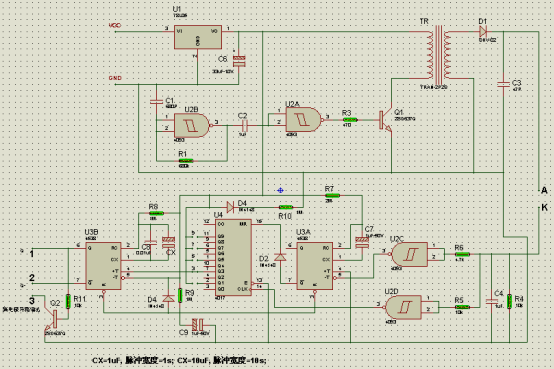Click diode D1 near transformer output
This screenshot has width=554, height=369.
(483, 31)
